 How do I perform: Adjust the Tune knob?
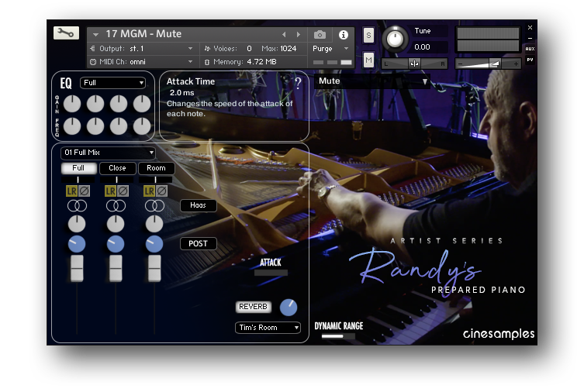(395, 39)
